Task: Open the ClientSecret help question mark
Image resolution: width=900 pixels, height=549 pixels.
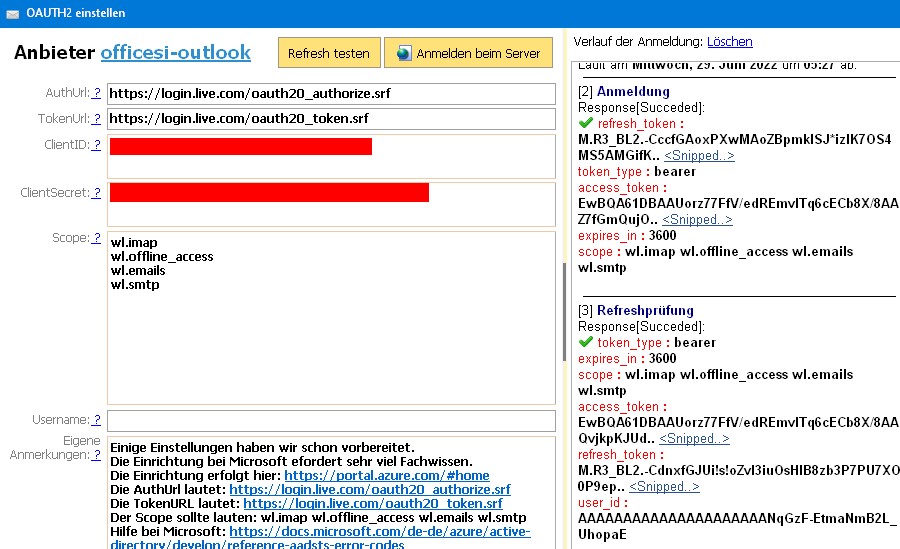Action: pos(96,192)
